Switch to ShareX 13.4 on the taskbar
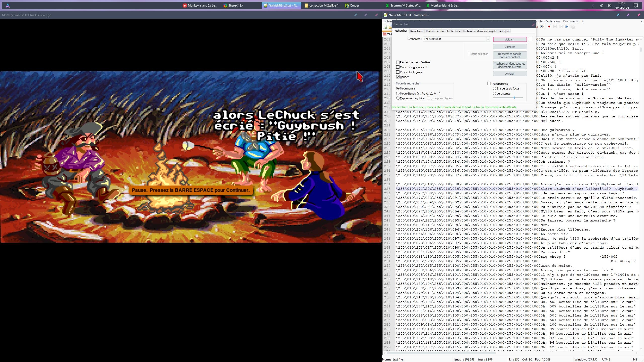The image size is (644, 362). pos(234,5)
